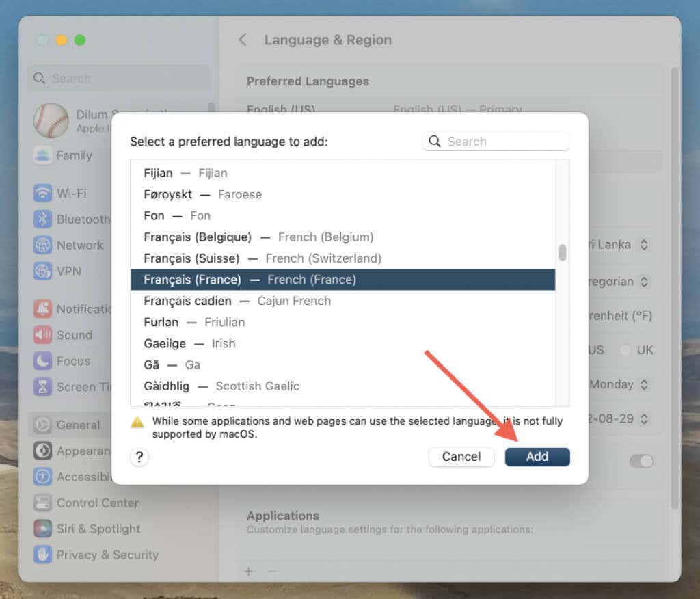700x599 pixels.
Task: Click the Siri & Spotlight icon
Action: 43,529
